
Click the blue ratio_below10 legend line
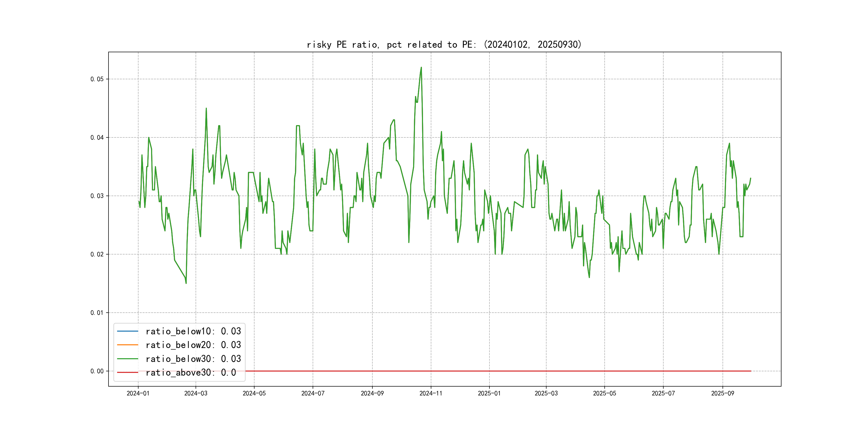pyautogui.click(x=127, y=331)
